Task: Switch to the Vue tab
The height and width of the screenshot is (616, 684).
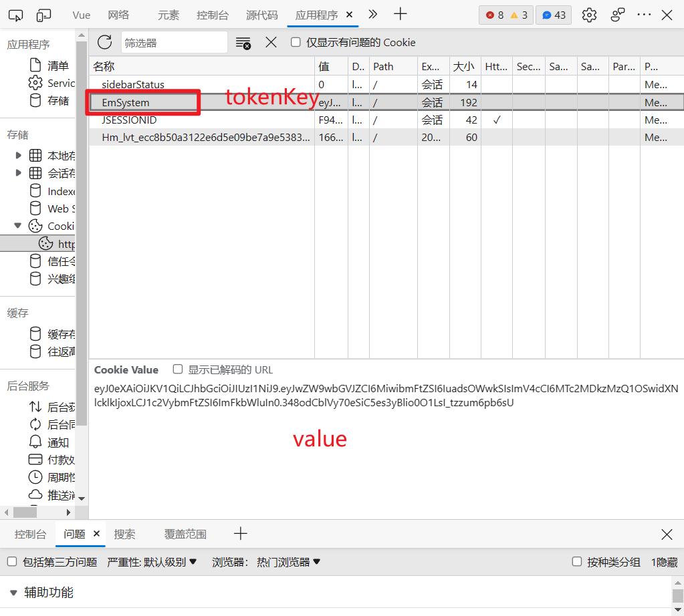Action: click(82, 15)
